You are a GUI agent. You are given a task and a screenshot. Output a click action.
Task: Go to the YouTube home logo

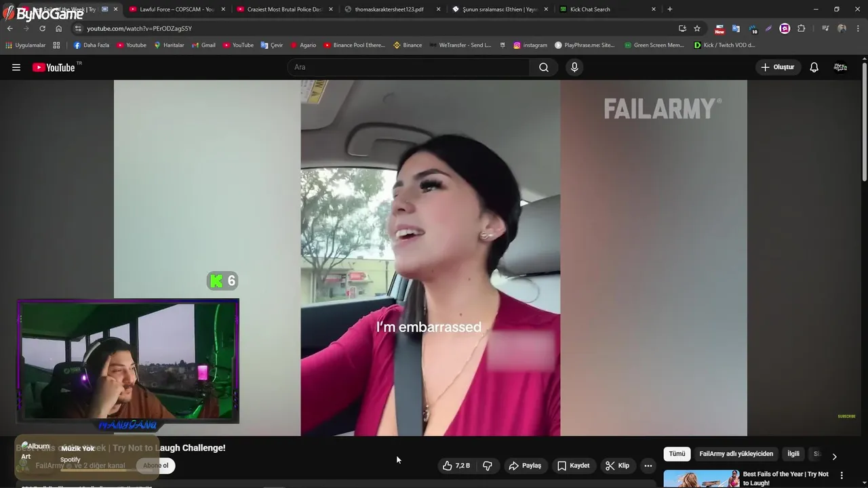tap(54, 67)
